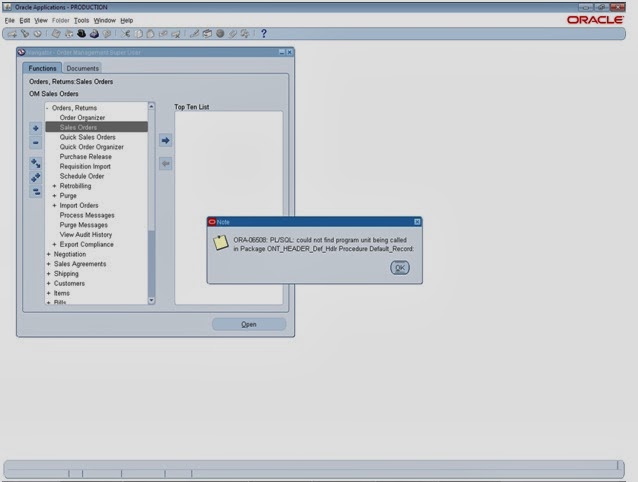Click the Copy toolbar icon
The height and width of the screenshot is (482, 638).
(138, 34)
